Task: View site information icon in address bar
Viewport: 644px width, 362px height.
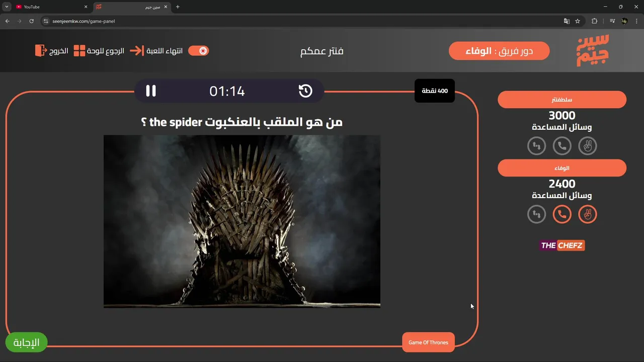Action: pos(46,21)
